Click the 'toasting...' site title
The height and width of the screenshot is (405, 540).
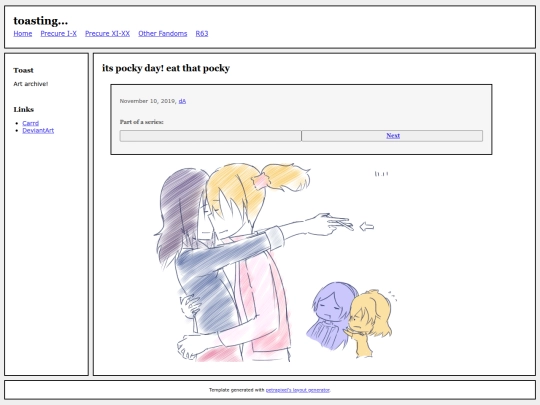41,21
